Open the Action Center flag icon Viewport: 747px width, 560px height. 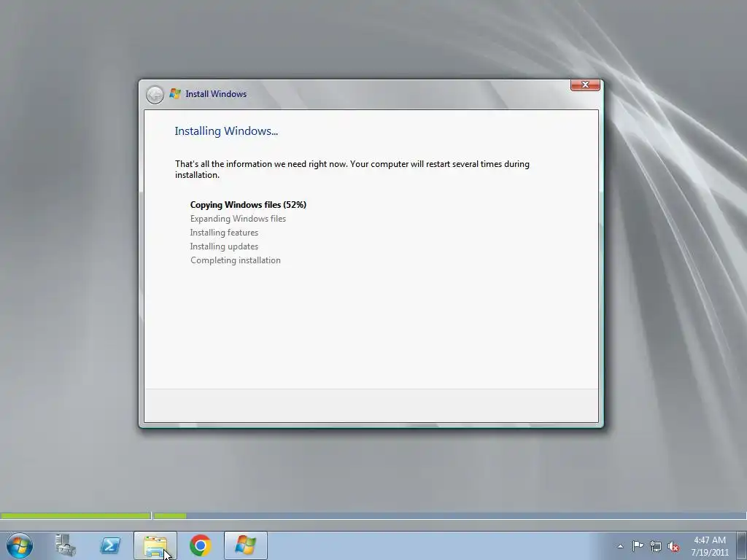coord(638,545)
